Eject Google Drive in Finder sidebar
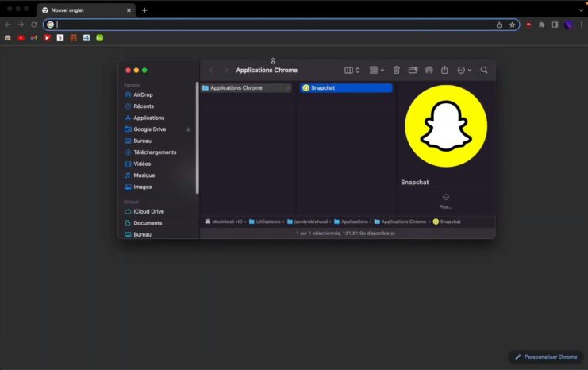588x370 pixels. pyautogui.click(x=189, y=129)
